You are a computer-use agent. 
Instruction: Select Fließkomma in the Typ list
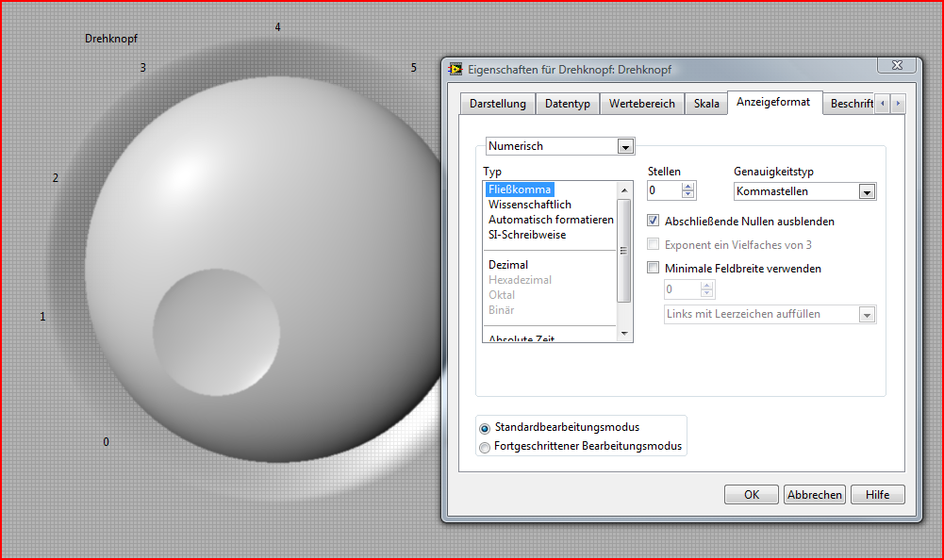tap(520, 189)
